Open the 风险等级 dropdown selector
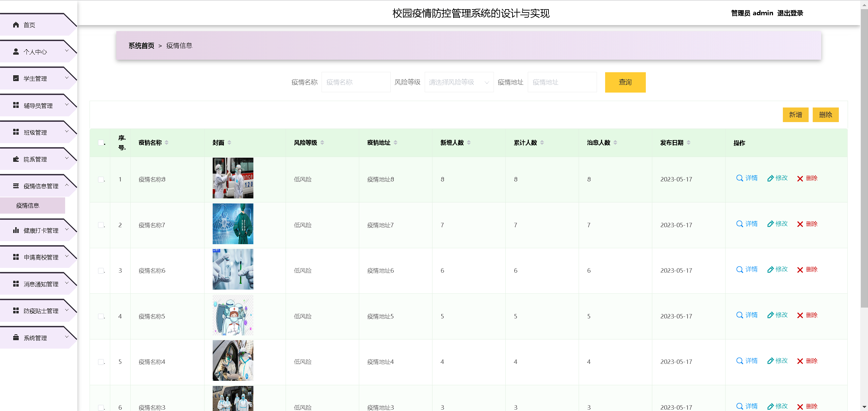This screenshot has width=868, height=411. [x=459, y=82]
